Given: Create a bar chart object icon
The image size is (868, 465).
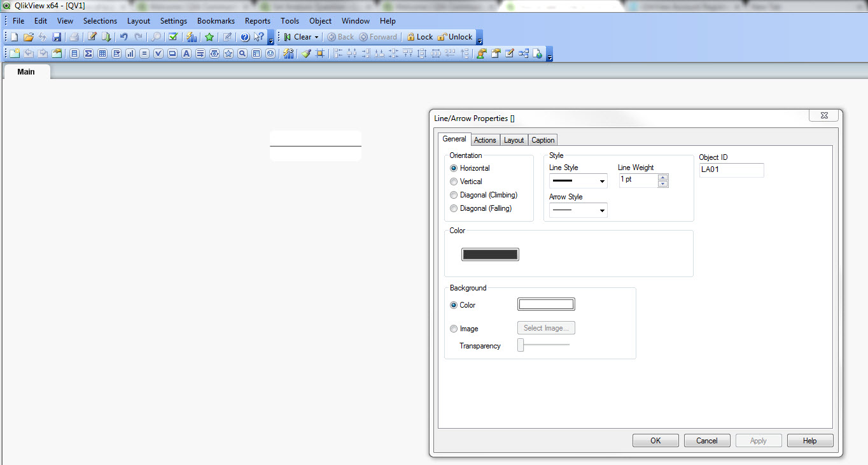Looking at the screenshot, I should click(x=130, y=54).
